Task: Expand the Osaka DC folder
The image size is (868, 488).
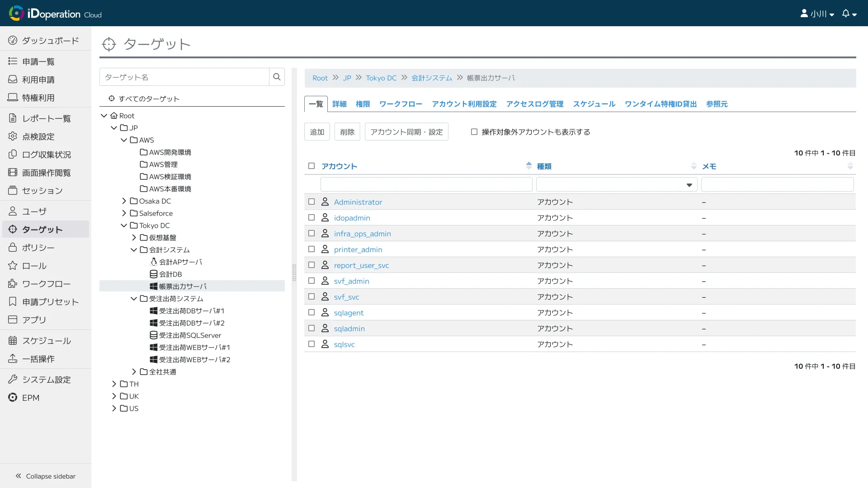Action: click(x=124, y=201)
